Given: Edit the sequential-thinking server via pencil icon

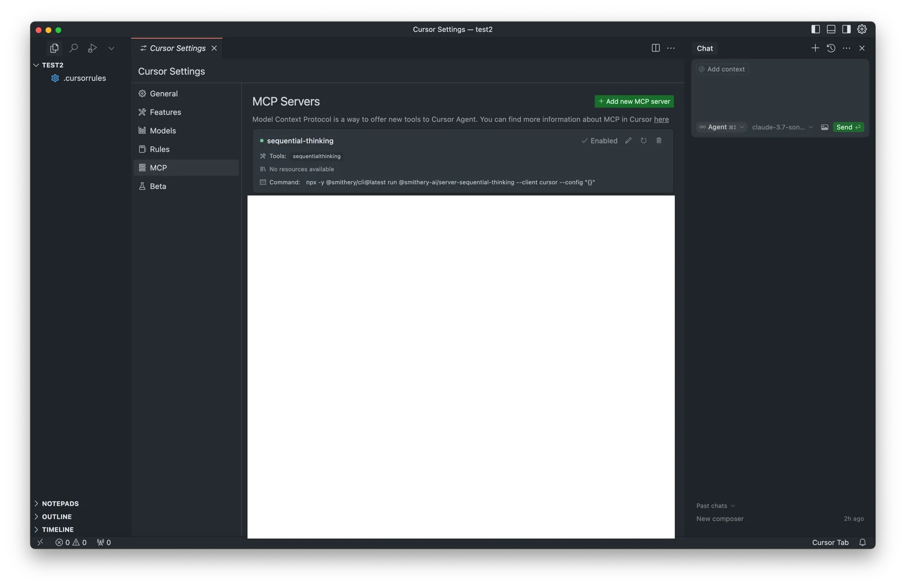Looking at the screenshot, I should (628, 141).
